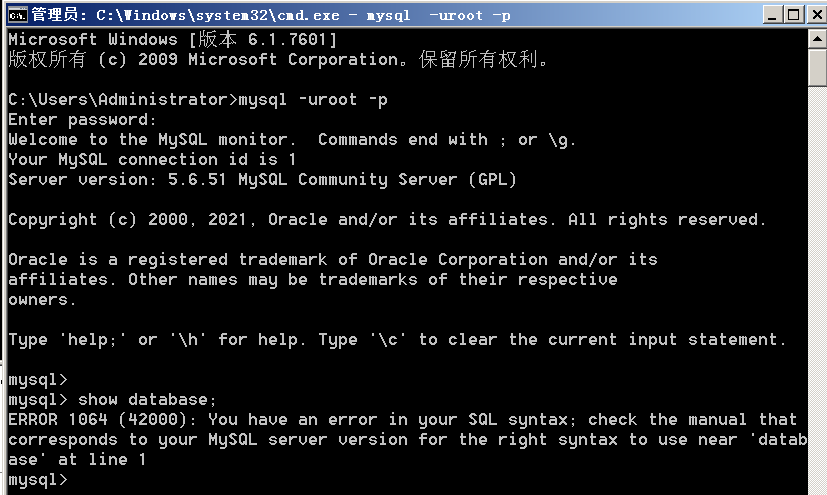The height and width of the screenshot is (495, 827).
Task: Open the cmd system menu icon in title bar
Action: 17,15
